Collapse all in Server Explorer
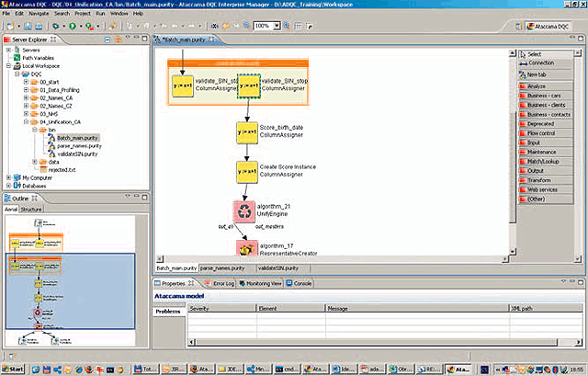Image resolution: width=588 pixels, height=376 pixels. tap(107, 40)
